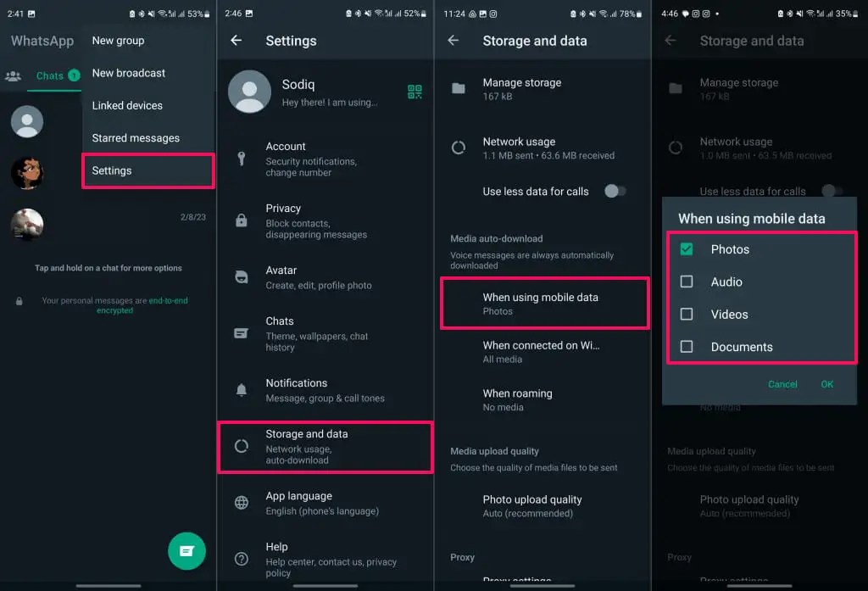The image size is (868, 591).
Task: Enable the Use less data for calls toggle
Action: coord(615,192)
